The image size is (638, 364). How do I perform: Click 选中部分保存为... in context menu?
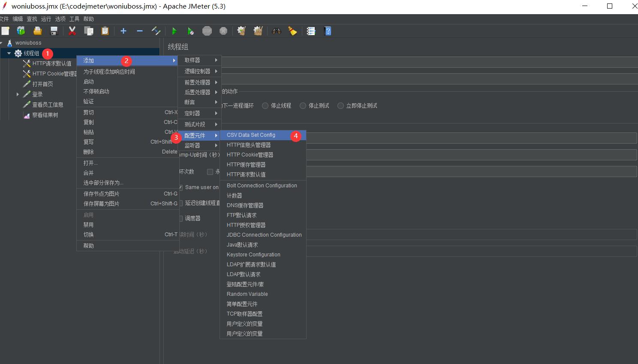127,183
